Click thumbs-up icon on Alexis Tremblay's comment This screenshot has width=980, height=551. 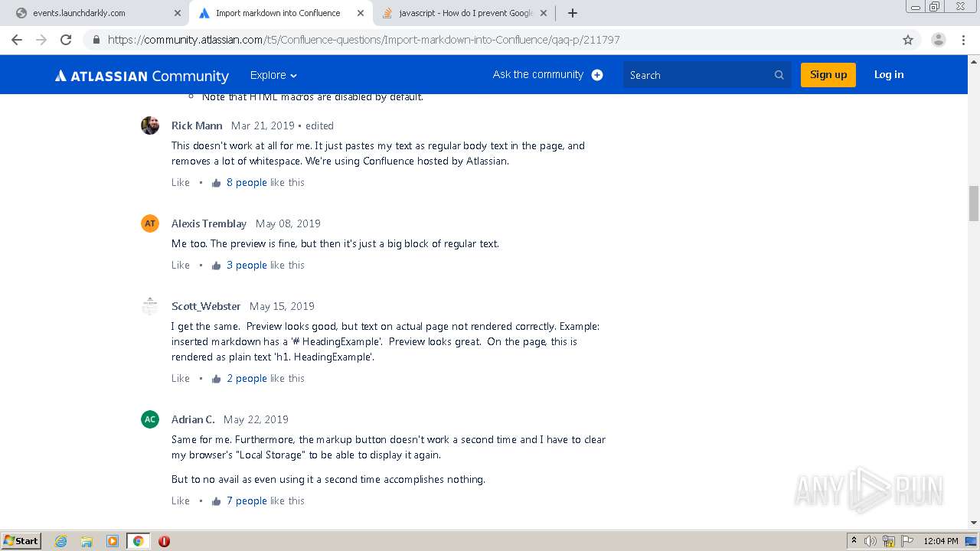tap(216, 266)
